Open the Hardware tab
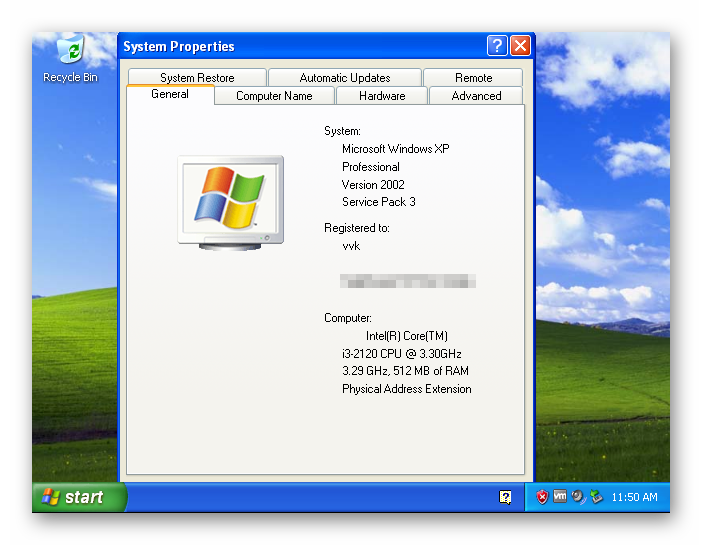702x545 pixels. 382,96
